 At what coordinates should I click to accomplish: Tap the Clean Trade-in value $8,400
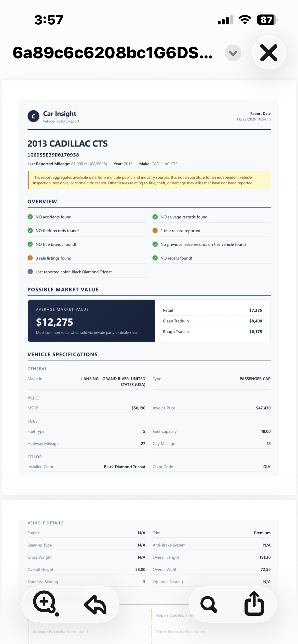pyautogui.click(x=256, y=321)
